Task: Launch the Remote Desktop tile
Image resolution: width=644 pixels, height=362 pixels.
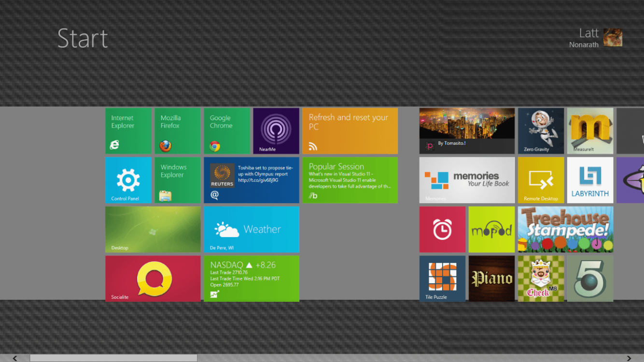Action: point(541,180)
